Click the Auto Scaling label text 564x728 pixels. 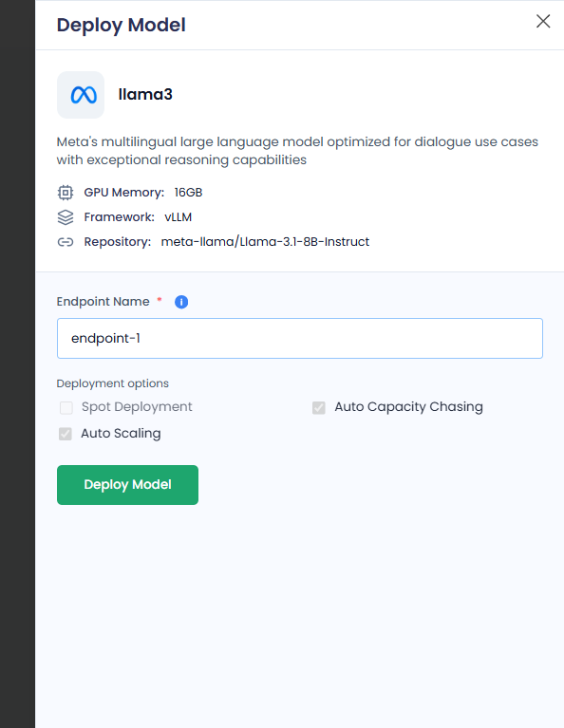(x=121, y=433)
